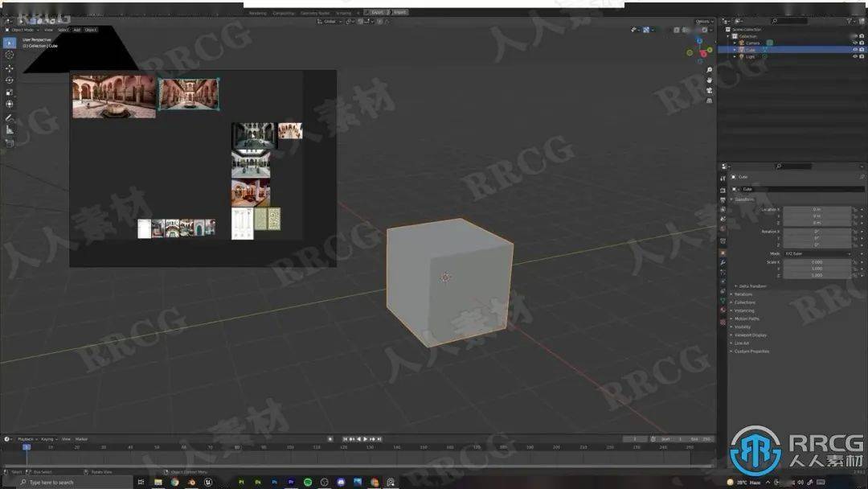Disable Light in renders camera icon

tap(862, 56)
